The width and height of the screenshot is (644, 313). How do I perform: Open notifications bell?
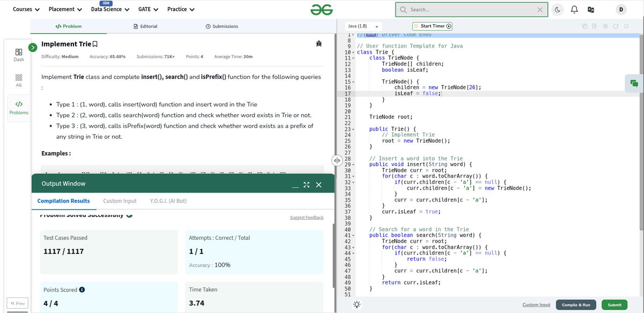tap(574, 9)
